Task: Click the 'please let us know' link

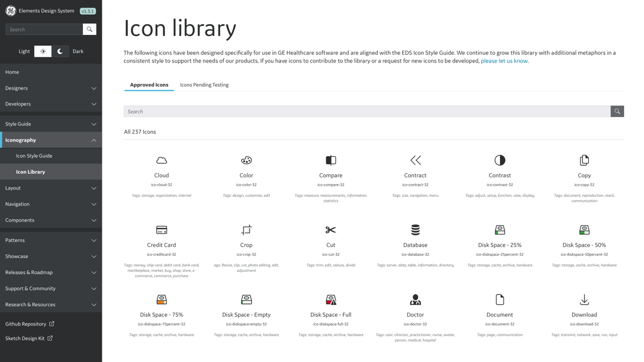Action: tap(504, 61)
